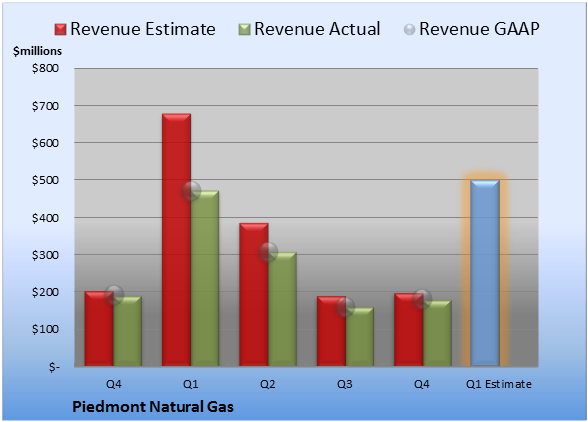Image resolution: width=588 pixels, height=422 pixels.
Task: Click the '$400' axis value
Action: tap(45, 218)
